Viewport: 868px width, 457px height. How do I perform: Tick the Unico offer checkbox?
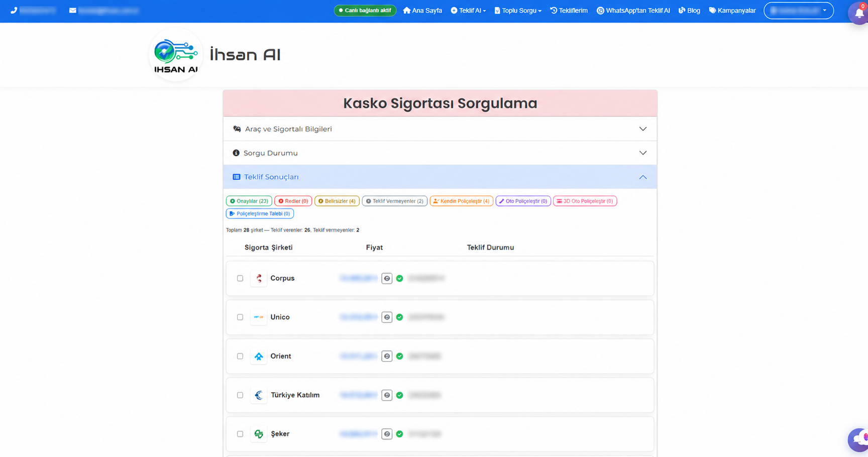240,317
